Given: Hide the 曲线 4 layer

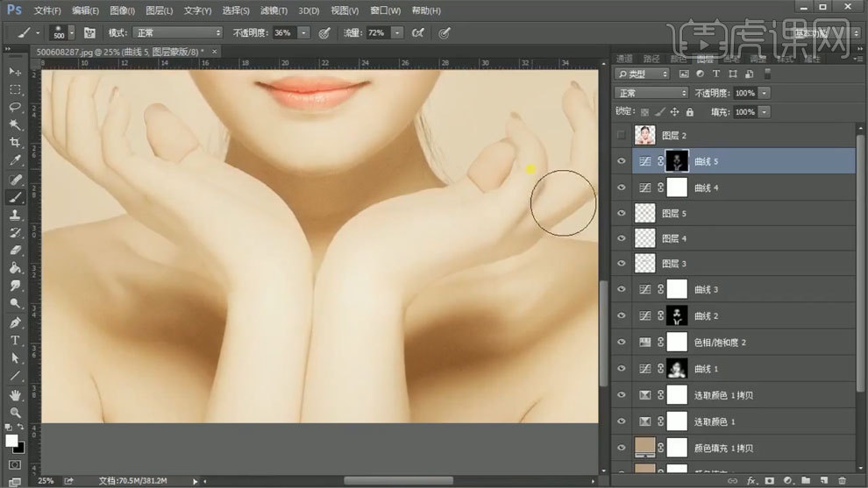Looking at the screenshot, I should click(622, 187).
